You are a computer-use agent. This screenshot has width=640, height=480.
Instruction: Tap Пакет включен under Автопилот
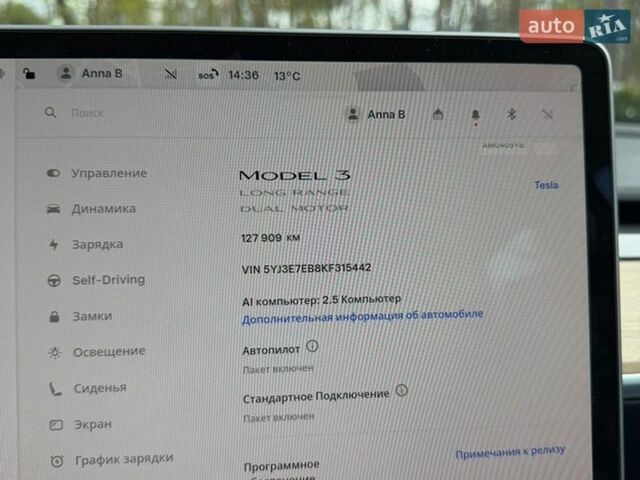278,369
